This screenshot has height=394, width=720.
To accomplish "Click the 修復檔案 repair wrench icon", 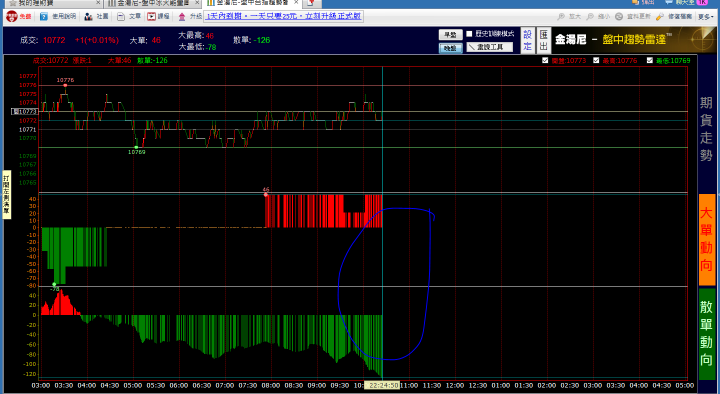I will coord(660,17).
